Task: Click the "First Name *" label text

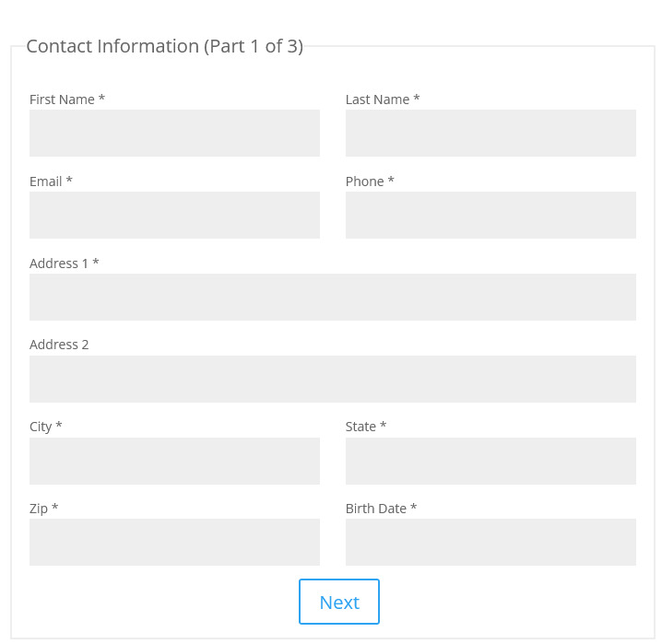Action: pyautogui.click(x=67, y=100)
